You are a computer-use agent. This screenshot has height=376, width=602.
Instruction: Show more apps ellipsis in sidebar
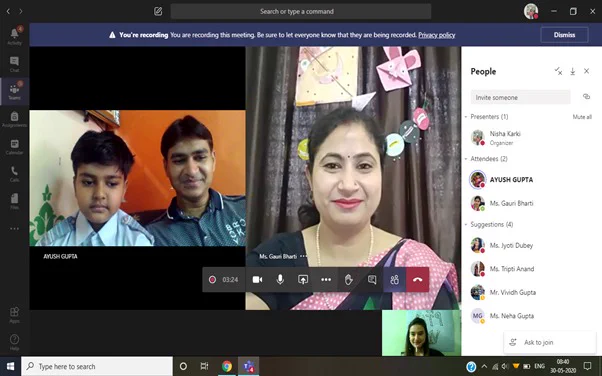point(15,229)
